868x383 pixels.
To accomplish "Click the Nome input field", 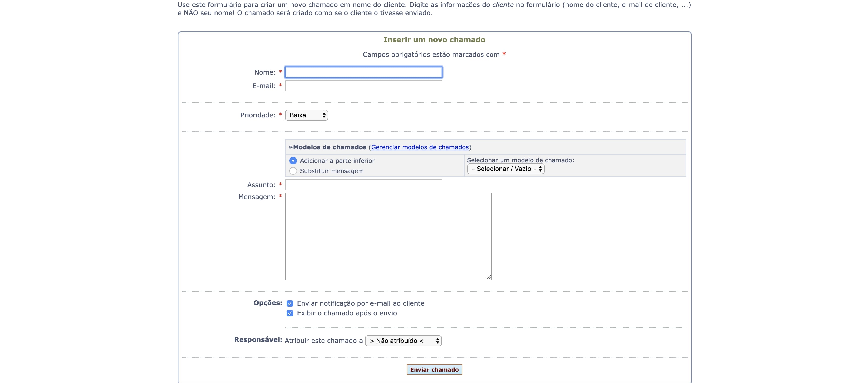I will tap(363, 72).
